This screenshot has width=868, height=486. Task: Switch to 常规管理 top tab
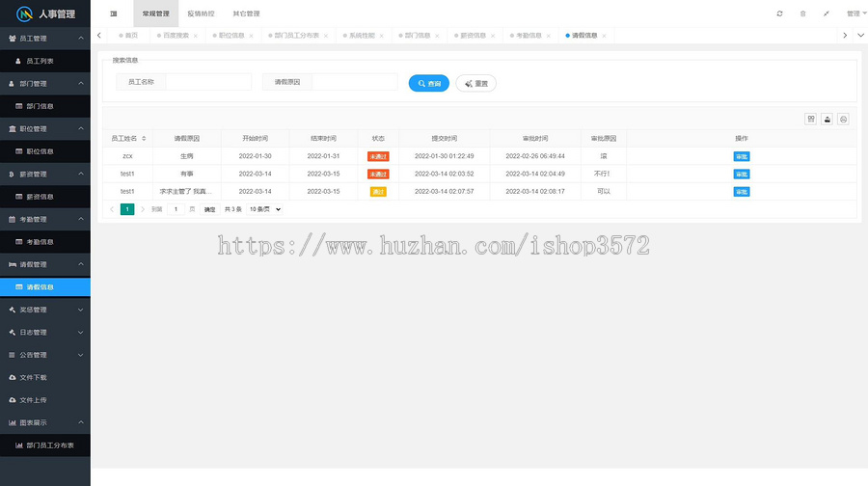pos(155,13)
